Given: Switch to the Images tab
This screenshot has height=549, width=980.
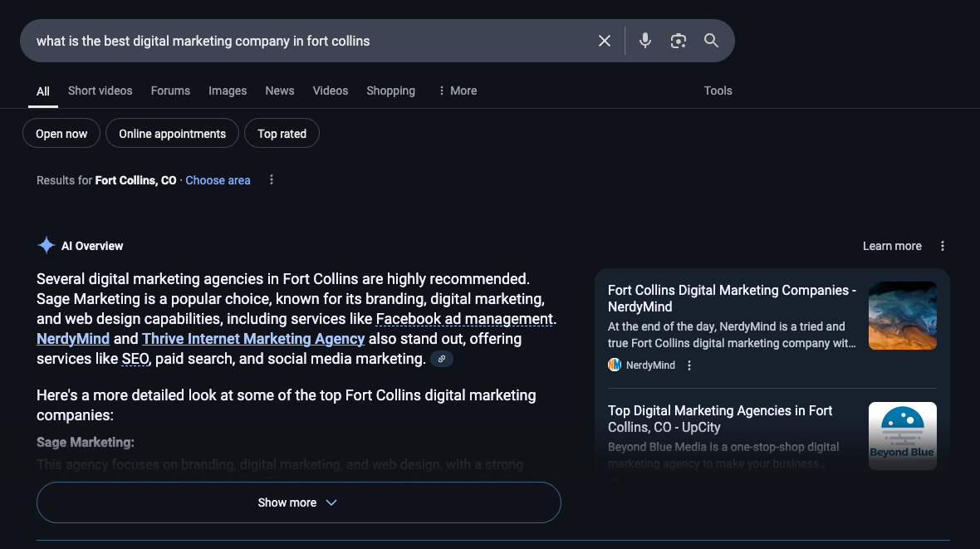Looking at the screenshot, I should pos(228,91).
